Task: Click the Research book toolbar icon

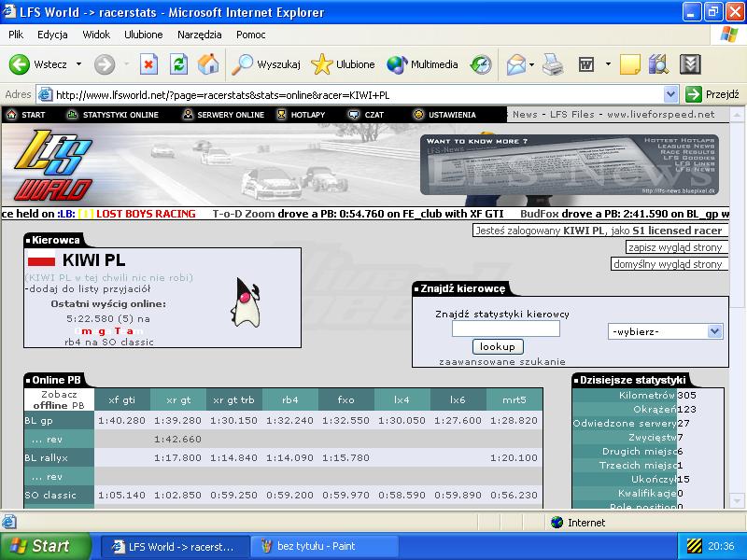Action: [659, 64]
